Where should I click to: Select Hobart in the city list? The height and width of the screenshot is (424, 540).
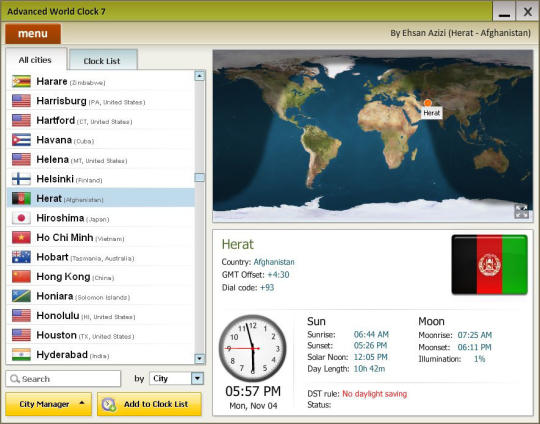click(x=101, y=257)
